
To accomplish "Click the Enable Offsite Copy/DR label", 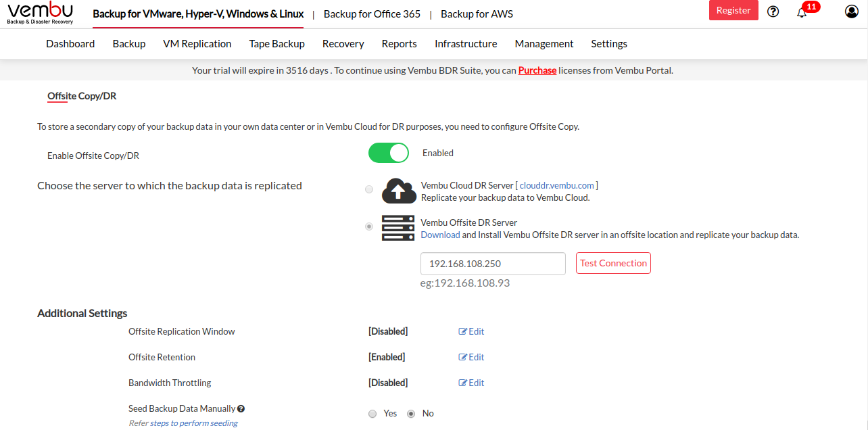I will pyautogui.click(x=93, y=156).
